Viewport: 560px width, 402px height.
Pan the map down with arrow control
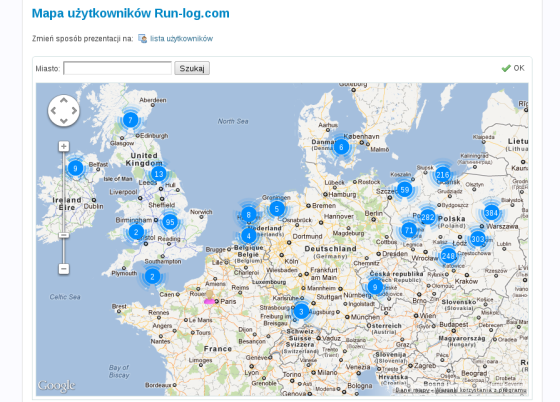64,121
